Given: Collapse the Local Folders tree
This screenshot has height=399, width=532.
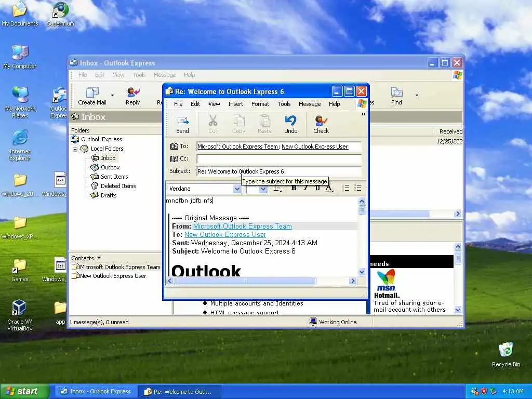Looking at the screenshot, I should tap(75, 149).
